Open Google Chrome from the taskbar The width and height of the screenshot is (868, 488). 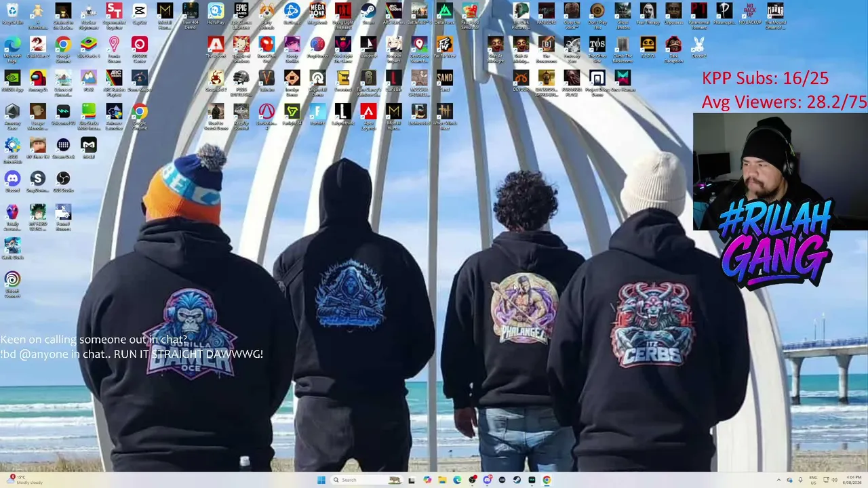547,480
